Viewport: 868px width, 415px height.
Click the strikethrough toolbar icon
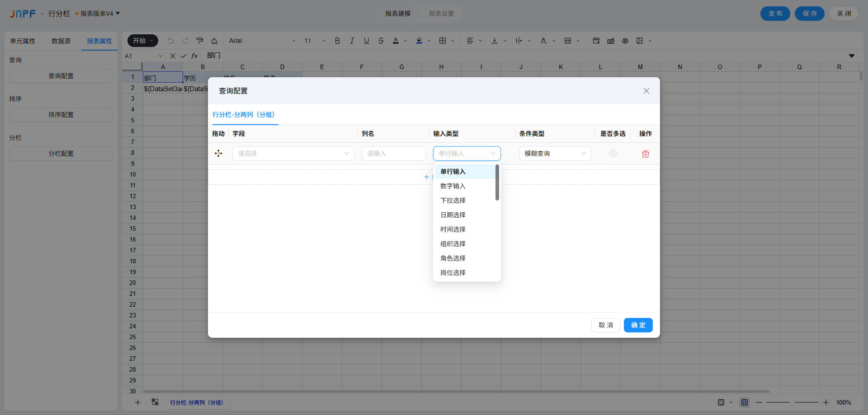pos(381,41)
